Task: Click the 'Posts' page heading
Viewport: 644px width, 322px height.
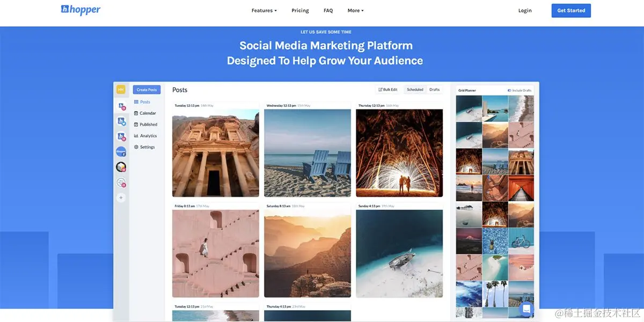Action: pos(180,90)
